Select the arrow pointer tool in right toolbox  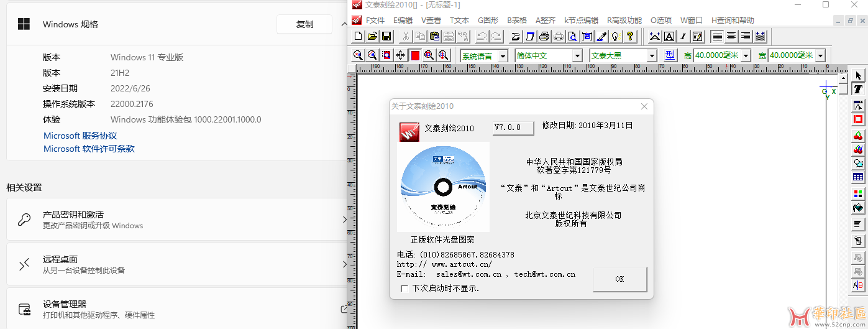point(858,76)
